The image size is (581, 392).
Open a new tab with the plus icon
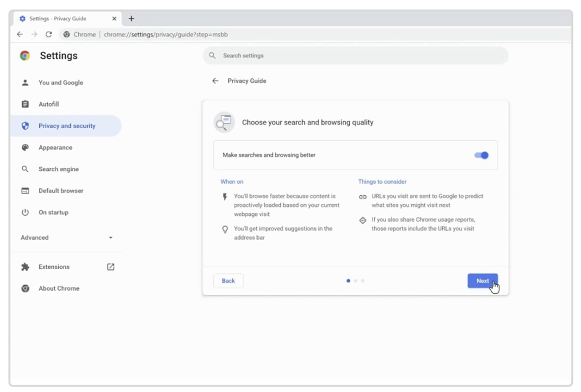click(131, 19)
